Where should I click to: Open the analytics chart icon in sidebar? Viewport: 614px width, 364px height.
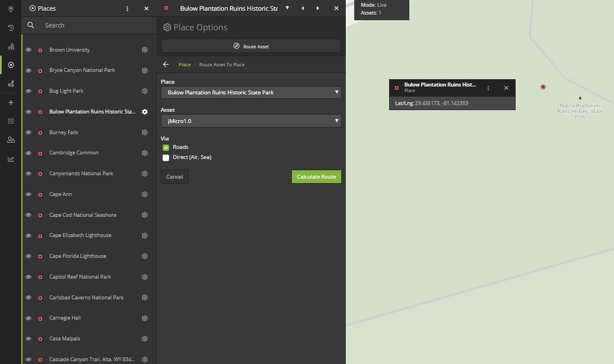click(x=11, y=159)
